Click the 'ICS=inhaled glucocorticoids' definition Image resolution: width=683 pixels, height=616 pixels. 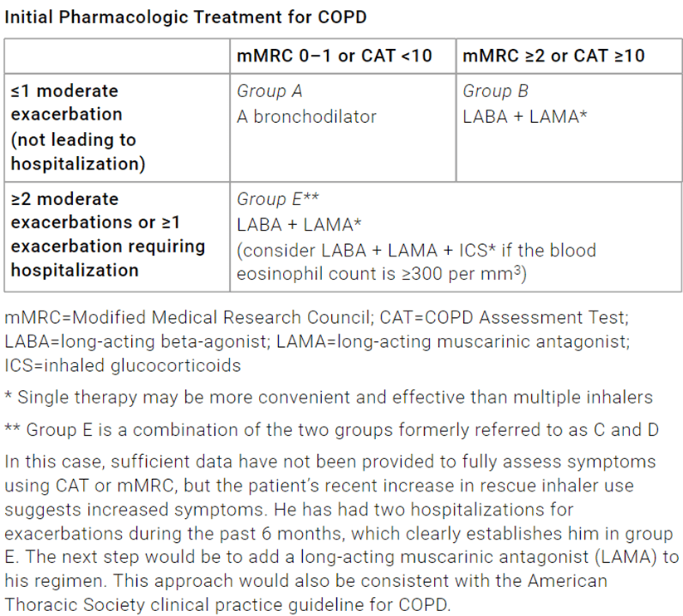point(122,365)
